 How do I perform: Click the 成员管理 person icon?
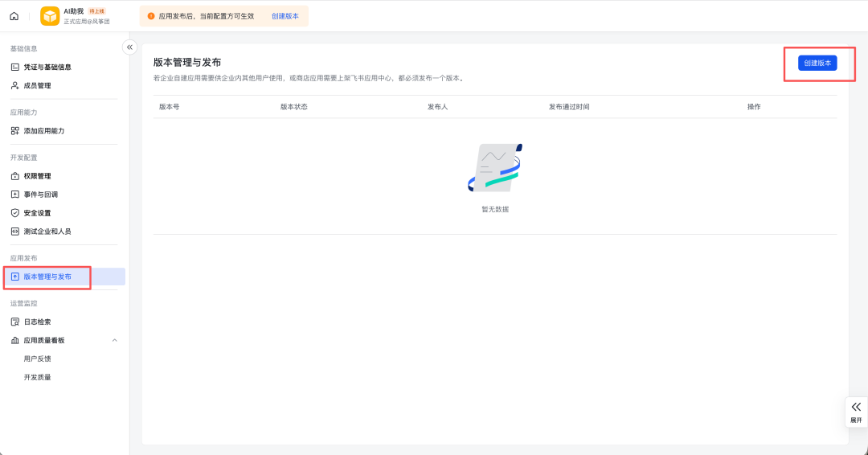point(15,86)
